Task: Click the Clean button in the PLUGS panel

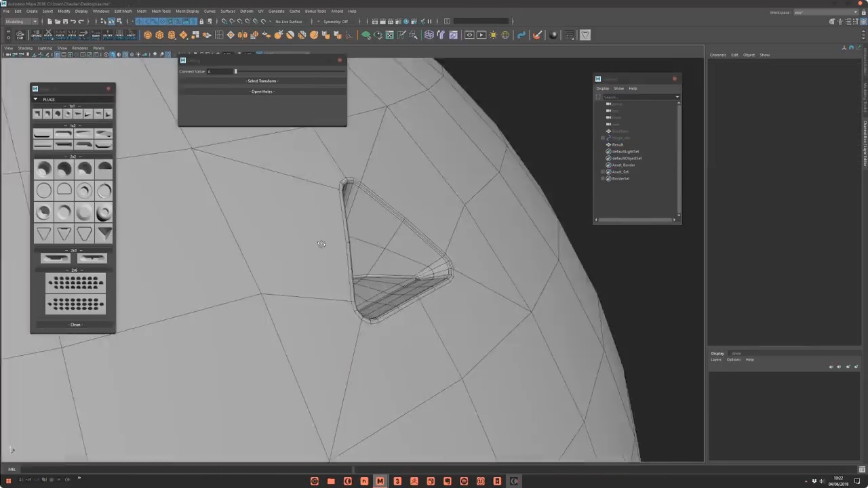Action: [x=75, y=325]
